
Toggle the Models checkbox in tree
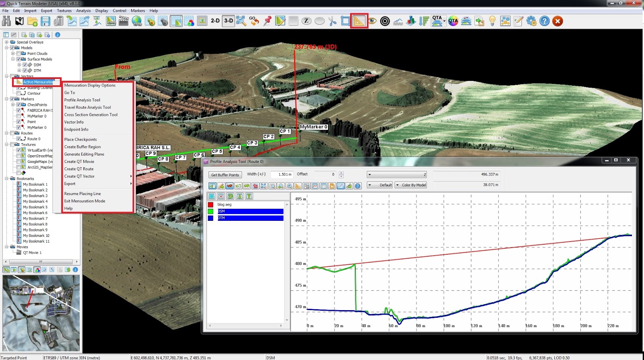[12, 47]
